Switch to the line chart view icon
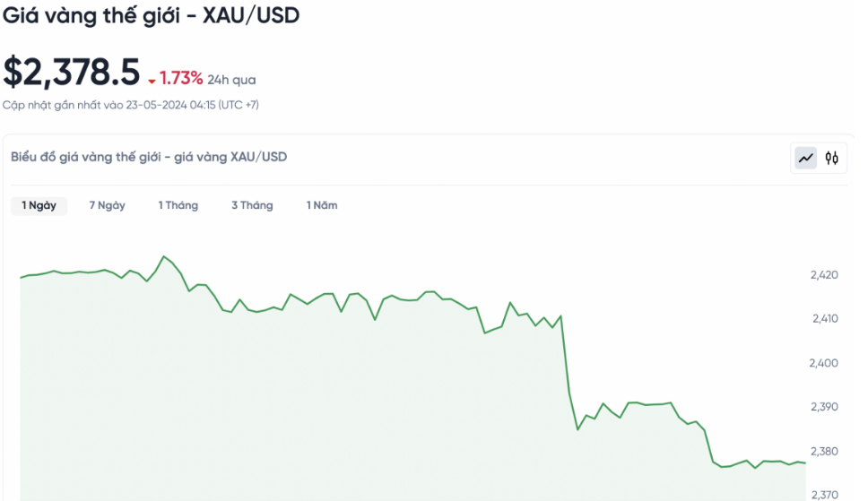The height and width of the screenshot is (501, 868). tap(806, 159)
